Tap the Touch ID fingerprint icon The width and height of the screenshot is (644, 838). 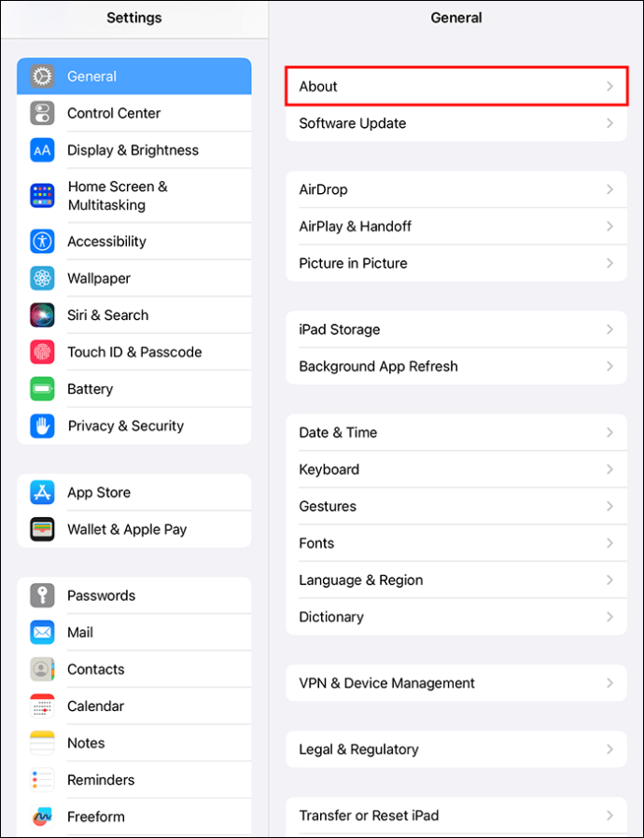pyautogui.click(x=42, y=352)
